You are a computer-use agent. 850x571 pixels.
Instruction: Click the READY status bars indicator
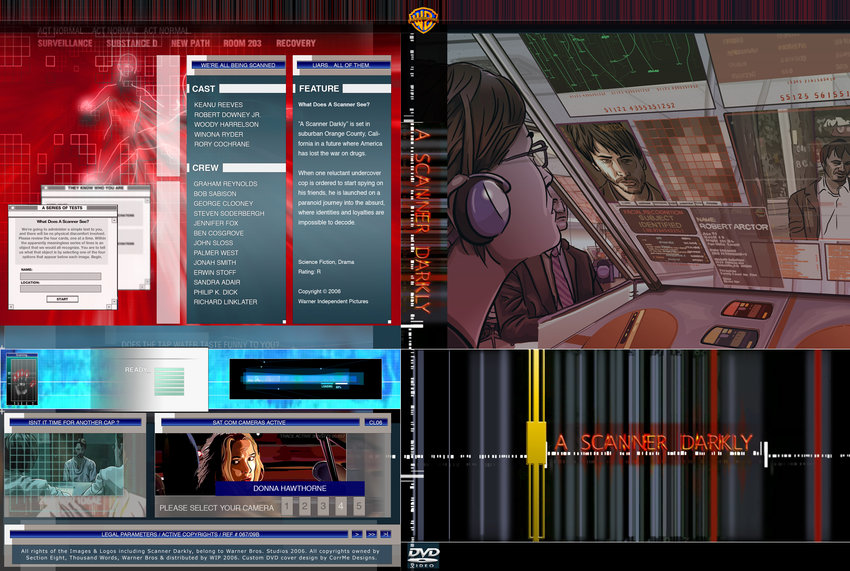point(169,381)
